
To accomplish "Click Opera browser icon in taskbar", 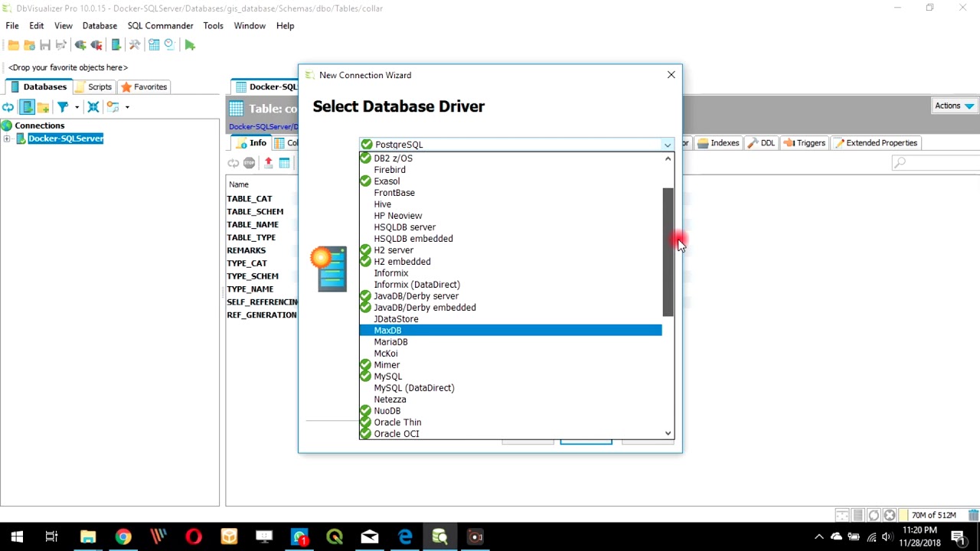I will pos(194,536).
